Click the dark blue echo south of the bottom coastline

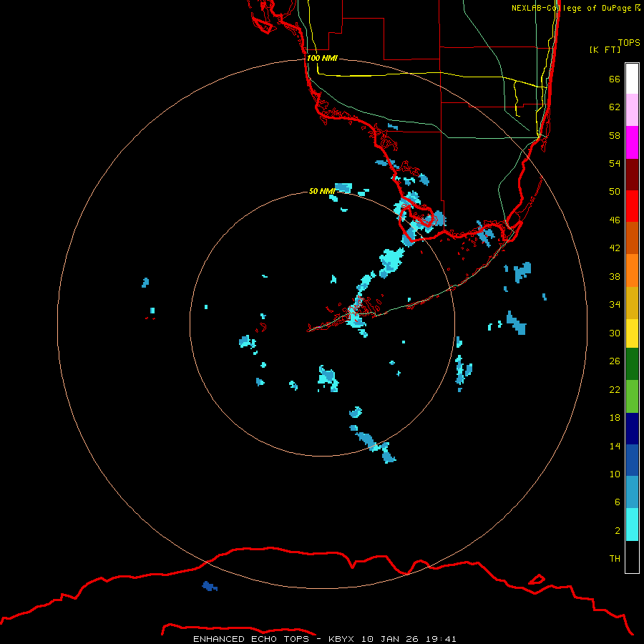click(210, 586)
